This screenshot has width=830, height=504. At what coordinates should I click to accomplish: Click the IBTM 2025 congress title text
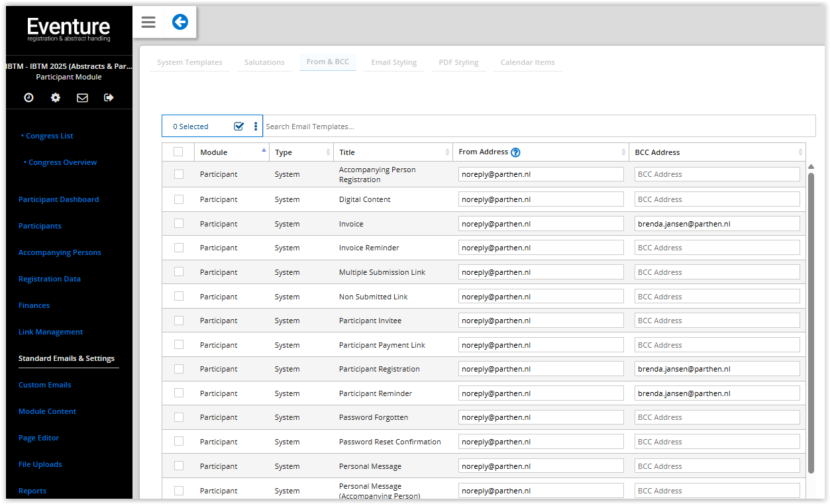pos(69,66)
